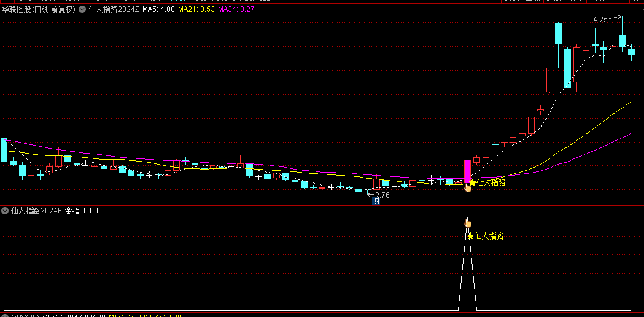Click the 仙人指路 text in indicator panel
This screenshot has height=317, width=644.
[489, 236]
